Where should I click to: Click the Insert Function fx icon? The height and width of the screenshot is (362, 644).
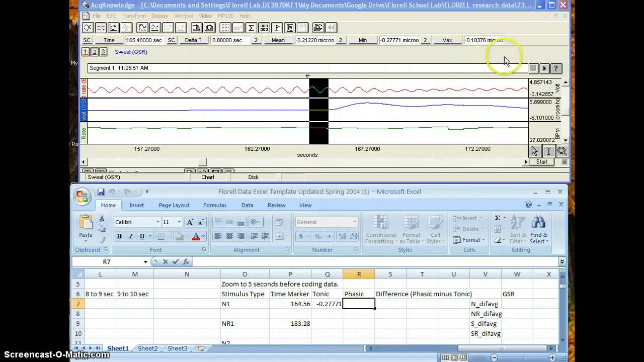click(186, 261)
